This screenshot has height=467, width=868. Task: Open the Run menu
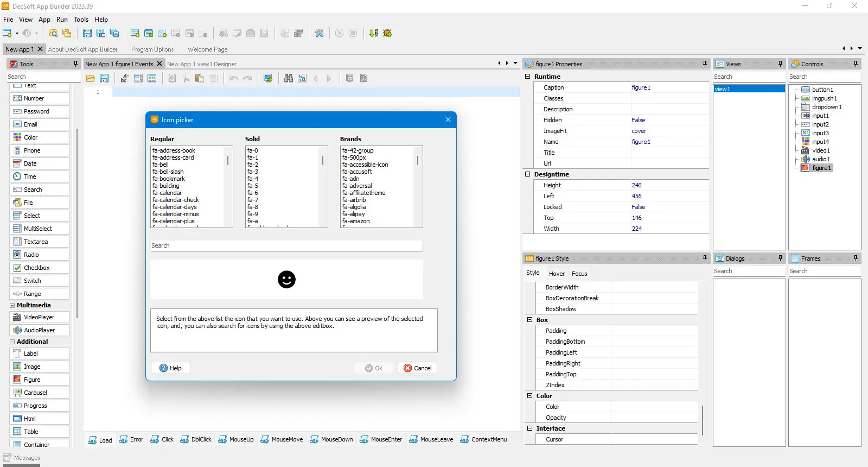(62, 20)
